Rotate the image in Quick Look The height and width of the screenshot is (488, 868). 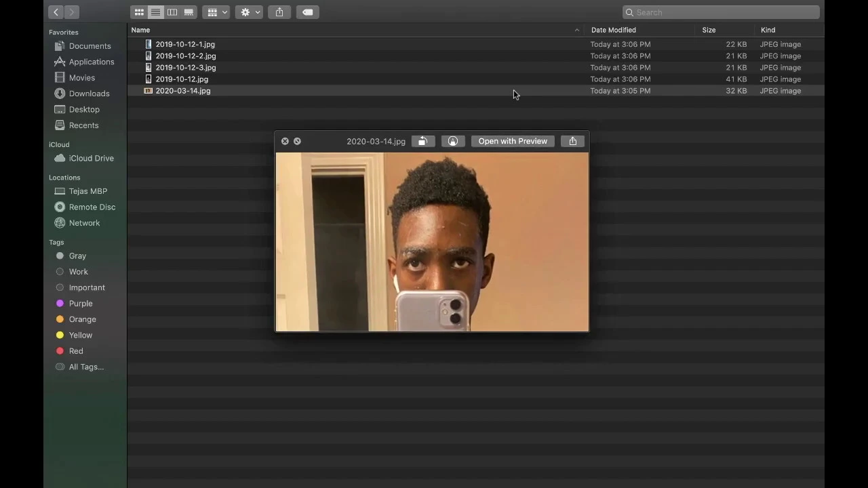tap(423, 141)
